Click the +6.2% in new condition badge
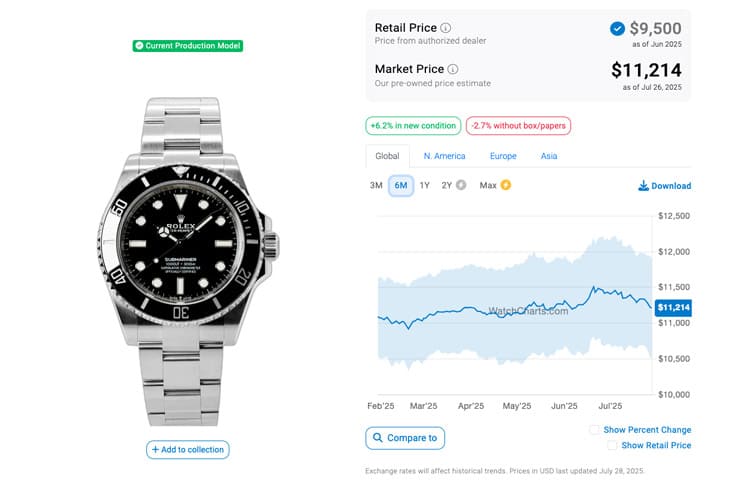The image size is (730, 483). click(413, 126)
